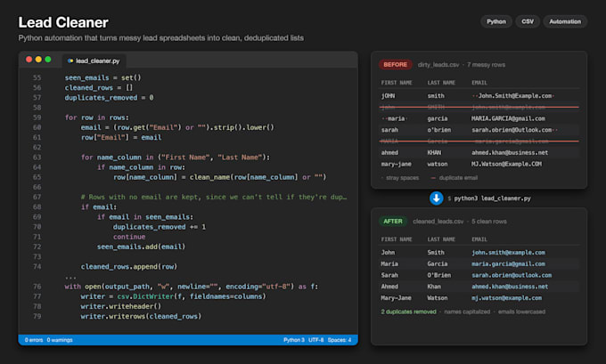Screen dimensions: 606x364
Task: Click the Automation tag pill
Action: click(565, 21)
